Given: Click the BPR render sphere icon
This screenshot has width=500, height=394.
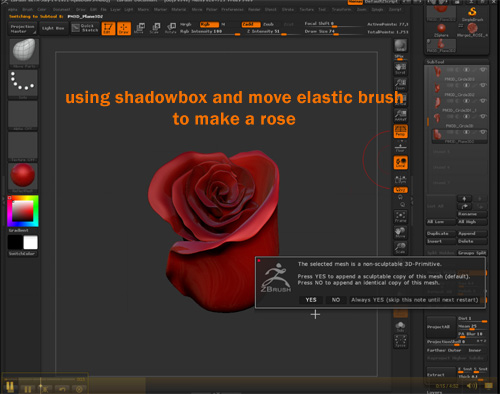Looking at the screenshot, I should 400,46.
